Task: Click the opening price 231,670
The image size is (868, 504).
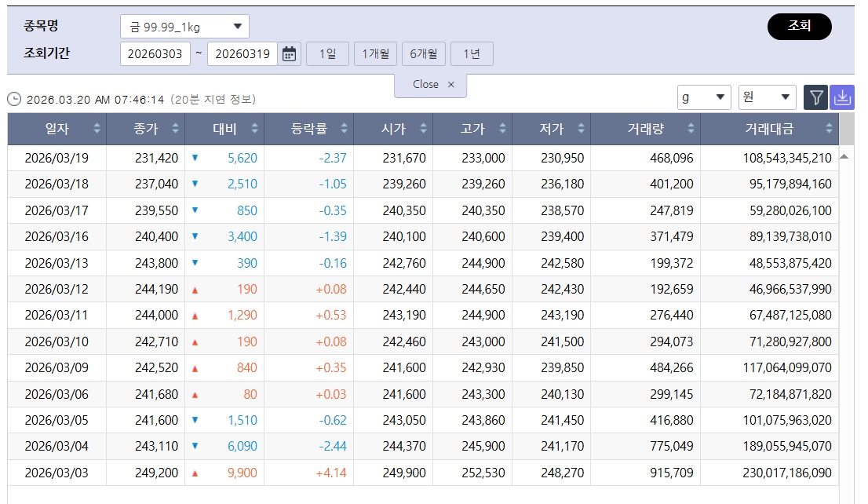Action: click(404, 158)
